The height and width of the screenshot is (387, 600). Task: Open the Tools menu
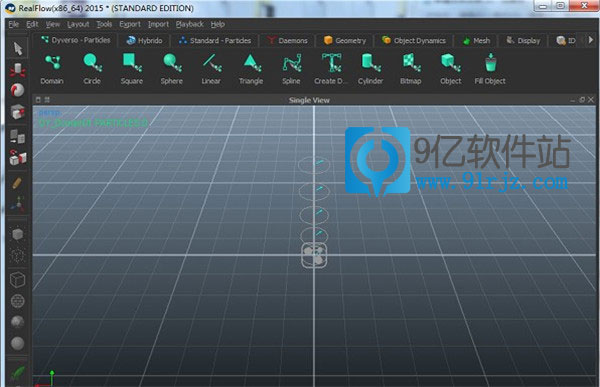click(104, 24)
